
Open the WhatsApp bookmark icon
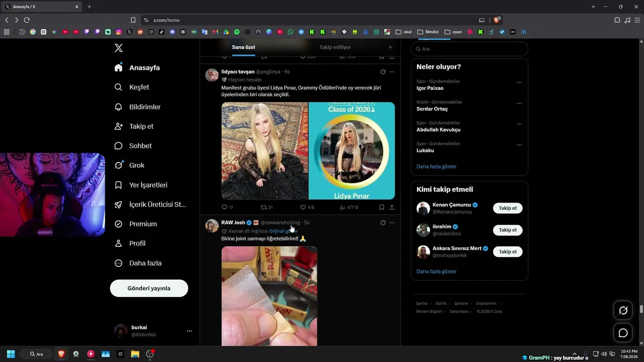pyautogui.click(x=290, y=32)
